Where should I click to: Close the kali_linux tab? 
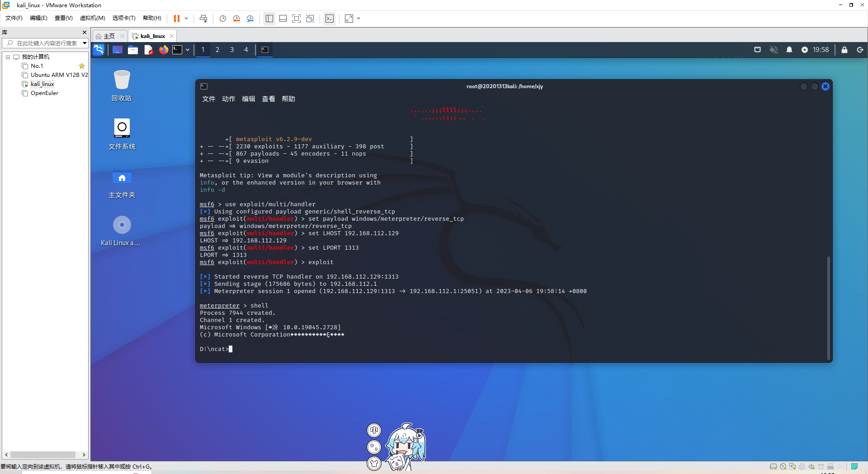pos(172,36)
